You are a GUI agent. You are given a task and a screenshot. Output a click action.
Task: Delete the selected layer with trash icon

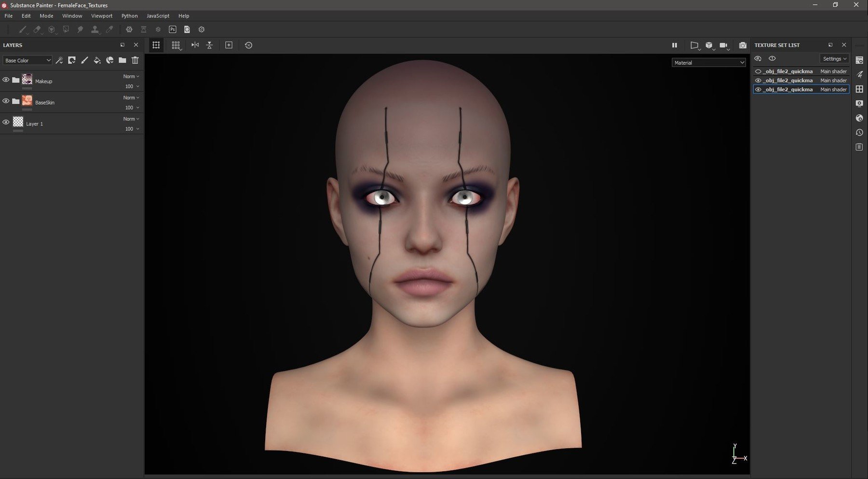click(x=135, y=60)
